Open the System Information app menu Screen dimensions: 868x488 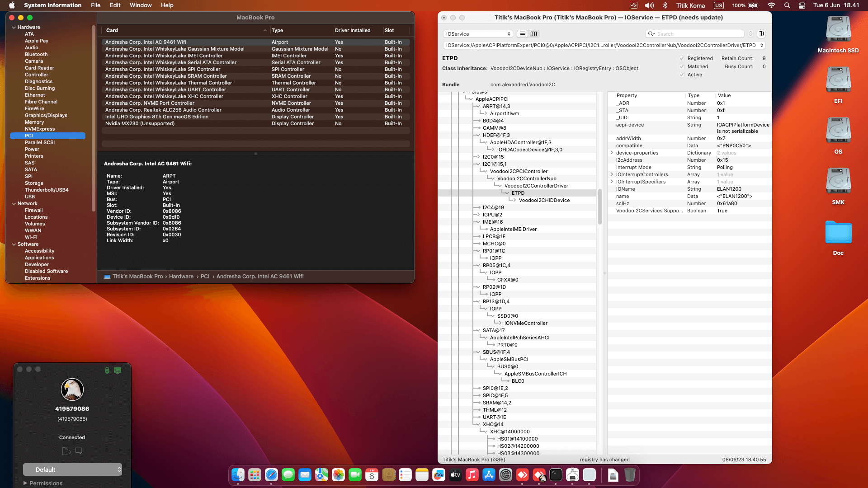tap(52, 5)
